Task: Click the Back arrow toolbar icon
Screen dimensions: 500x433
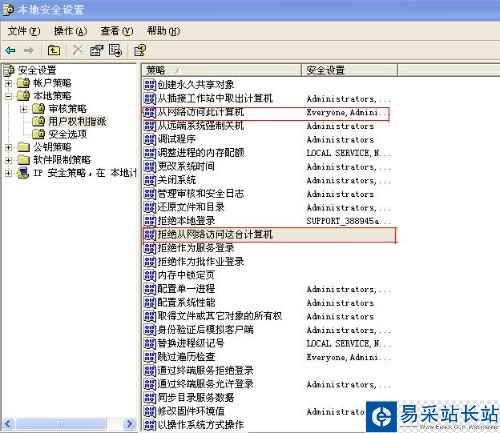Action: (10, 50)
